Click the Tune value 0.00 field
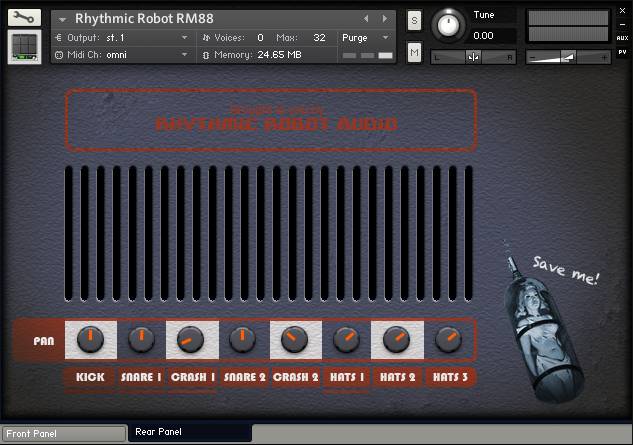This screenshot has width=633, height=445. [483, 36]
